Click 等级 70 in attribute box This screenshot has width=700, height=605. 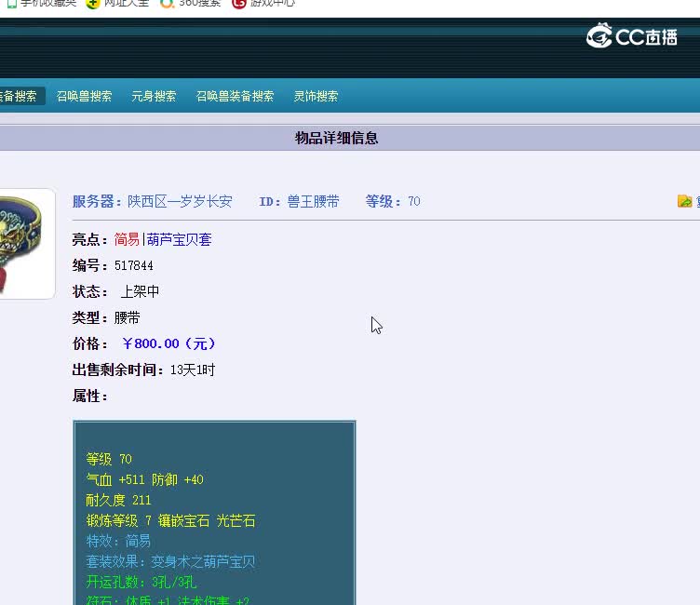pos(109,459)
